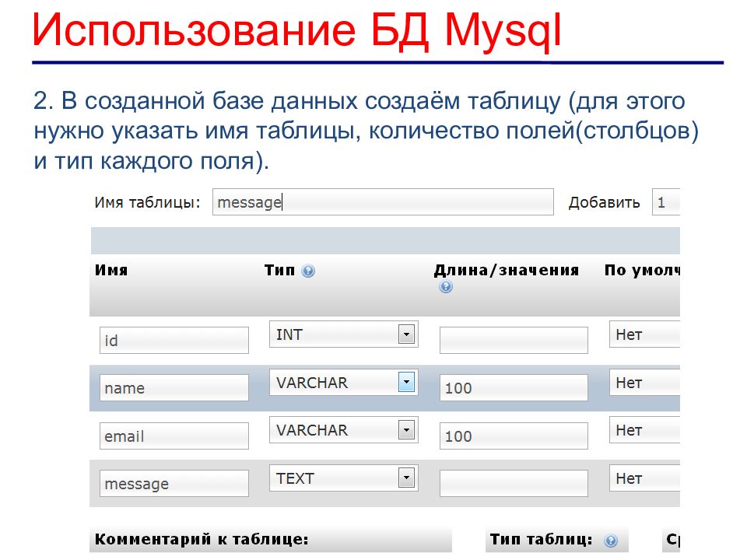Expand VARCHAR type dropdown in email row
Screen dimensions: 747x560
pyautogui.click(x=405, y=430)
